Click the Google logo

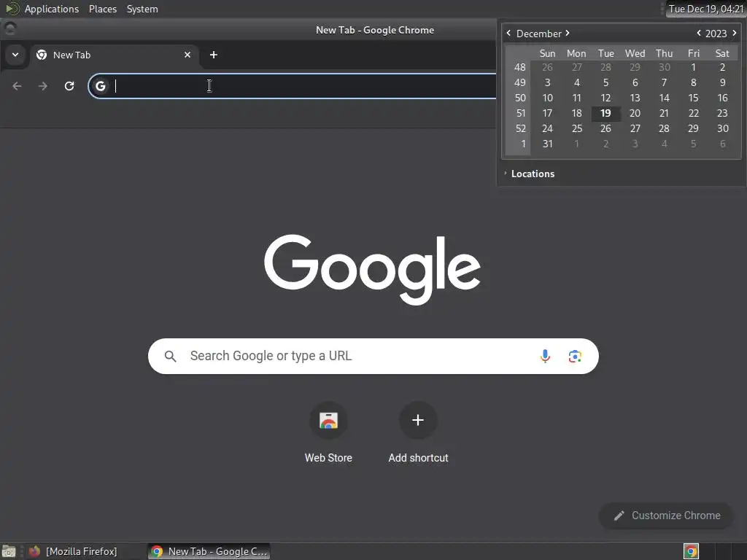click(372, 269)
